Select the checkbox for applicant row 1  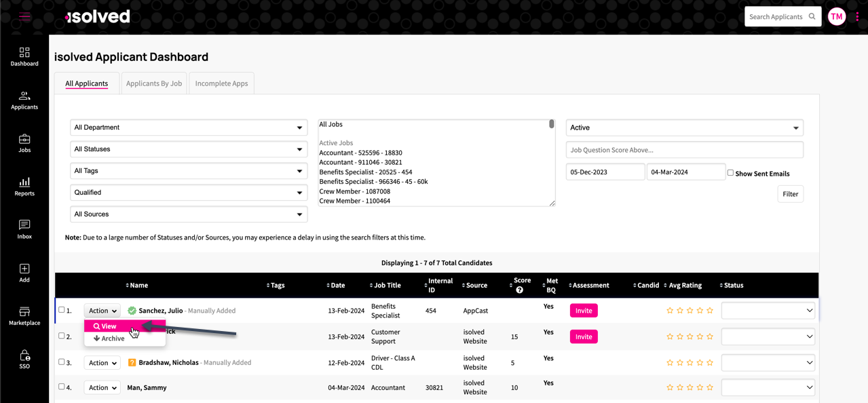tap(62, 310)
